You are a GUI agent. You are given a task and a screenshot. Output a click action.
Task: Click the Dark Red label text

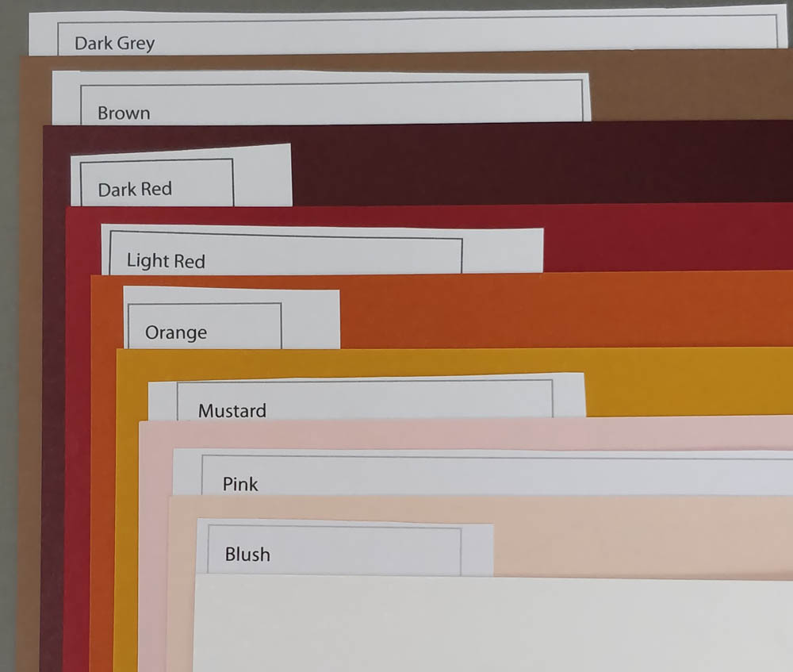click(135, 190)
